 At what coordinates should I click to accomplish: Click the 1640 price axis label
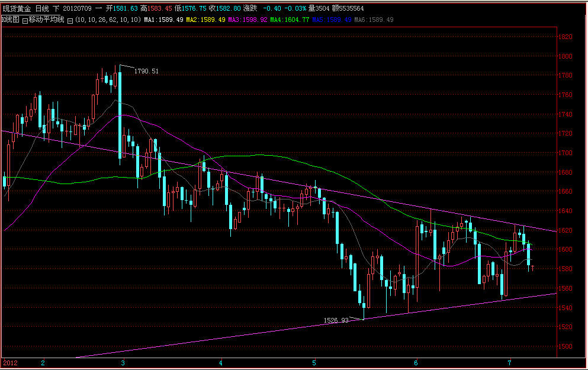(565, 211)
